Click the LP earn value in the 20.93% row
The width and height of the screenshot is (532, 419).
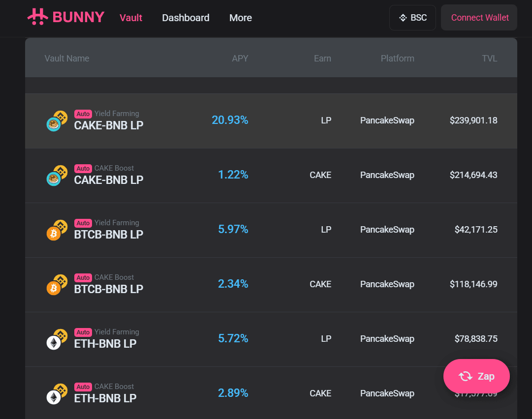tap(326, 120)
